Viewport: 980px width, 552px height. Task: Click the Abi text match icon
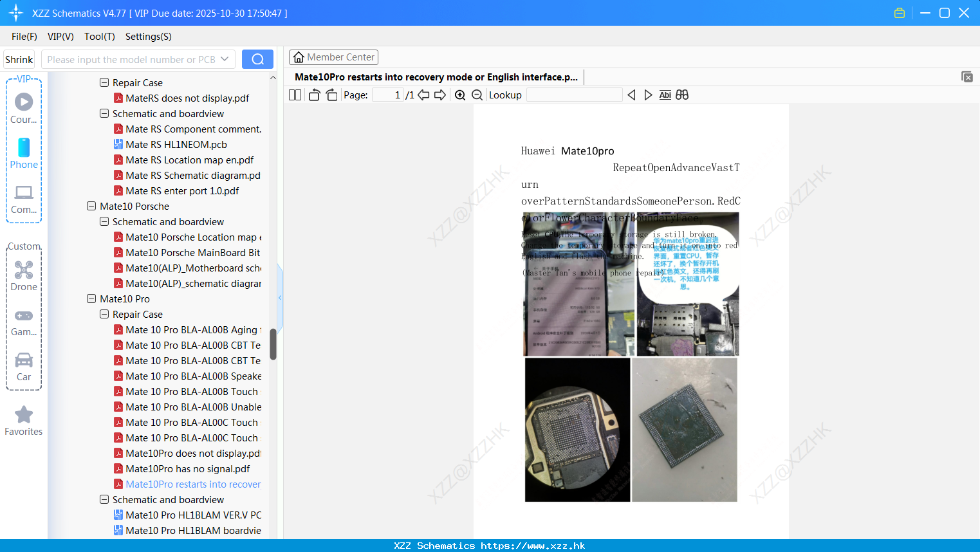pos(665,95)
